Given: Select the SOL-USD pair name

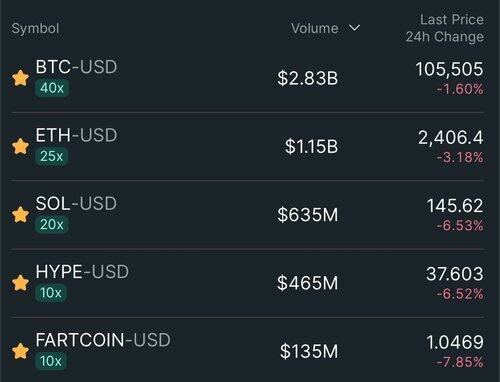Looking at the screenshot, I should tap(76, 203).
